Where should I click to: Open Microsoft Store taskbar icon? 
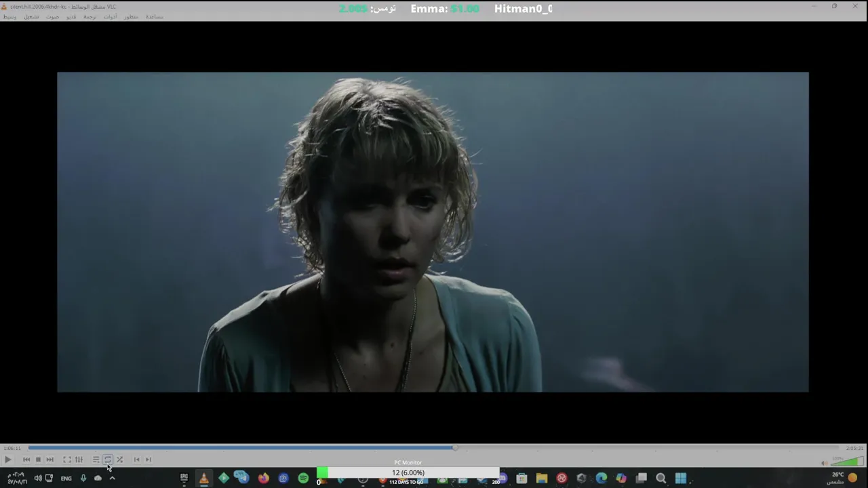[521, 478]
